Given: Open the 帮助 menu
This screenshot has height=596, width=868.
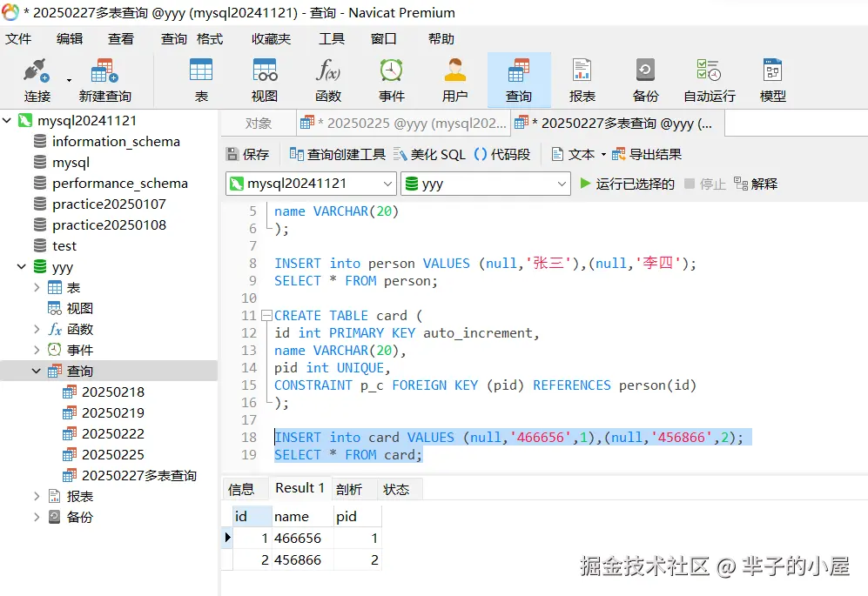Looking at the screenshot, I should click(x=441, y=39).
